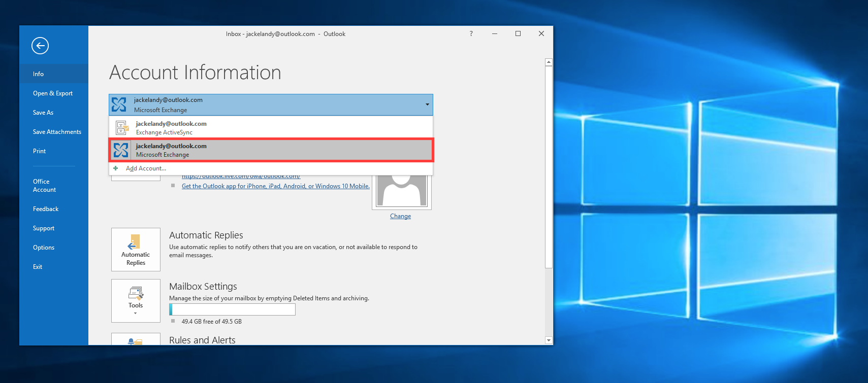The image size is (868, 383).
Task: Open the Get the Outlook app link
Action: [276, 186]
